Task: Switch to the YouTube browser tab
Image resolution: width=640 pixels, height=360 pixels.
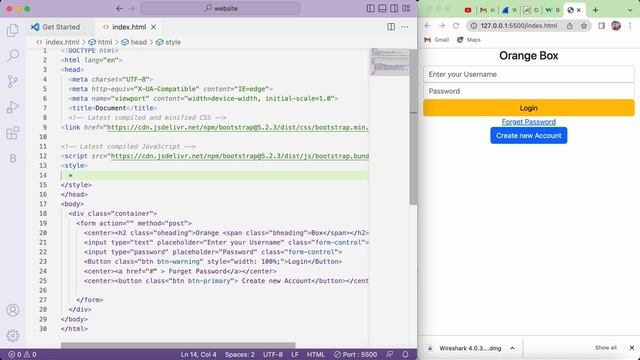Action: (468, 10)
